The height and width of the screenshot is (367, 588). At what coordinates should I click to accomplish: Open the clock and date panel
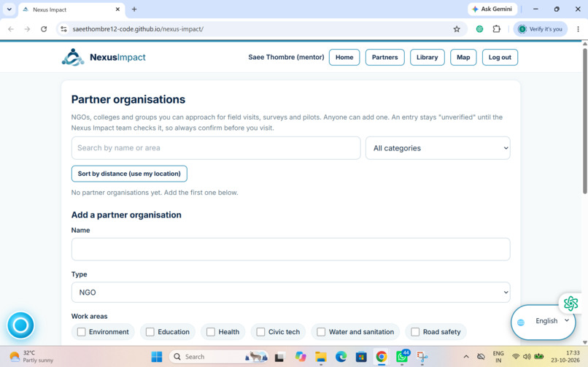[x=565, y=357]
